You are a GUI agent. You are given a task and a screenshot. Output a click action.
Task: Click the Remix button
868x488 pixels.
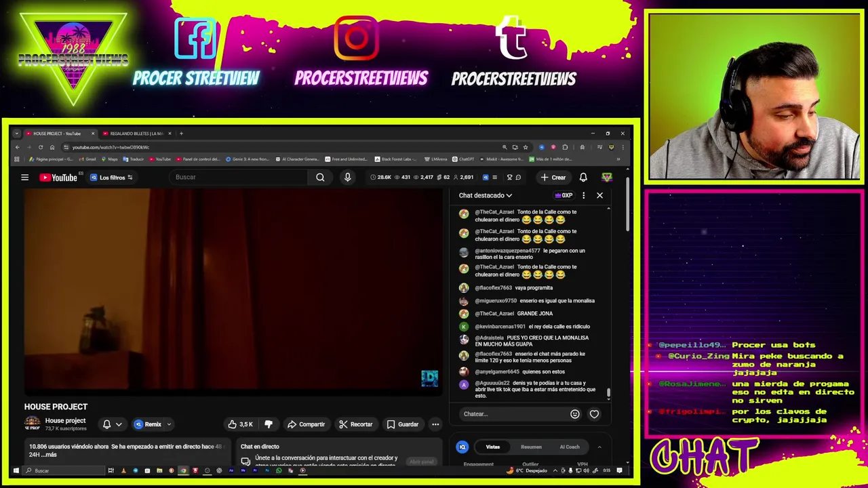(148, 424)
